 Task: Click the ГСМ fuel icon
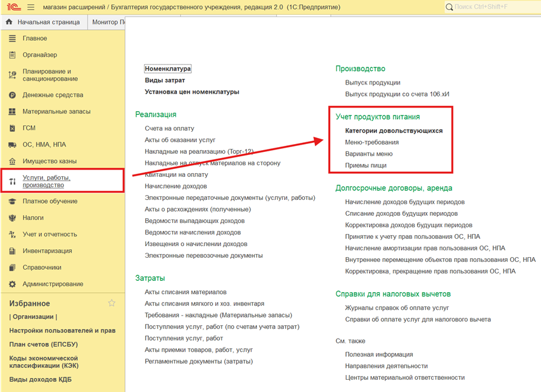12,128
